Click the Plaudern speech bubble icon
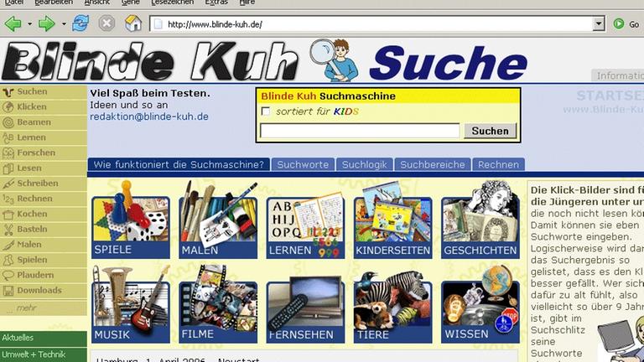Screen dimensions: 644x362 (x=8, y=276)
